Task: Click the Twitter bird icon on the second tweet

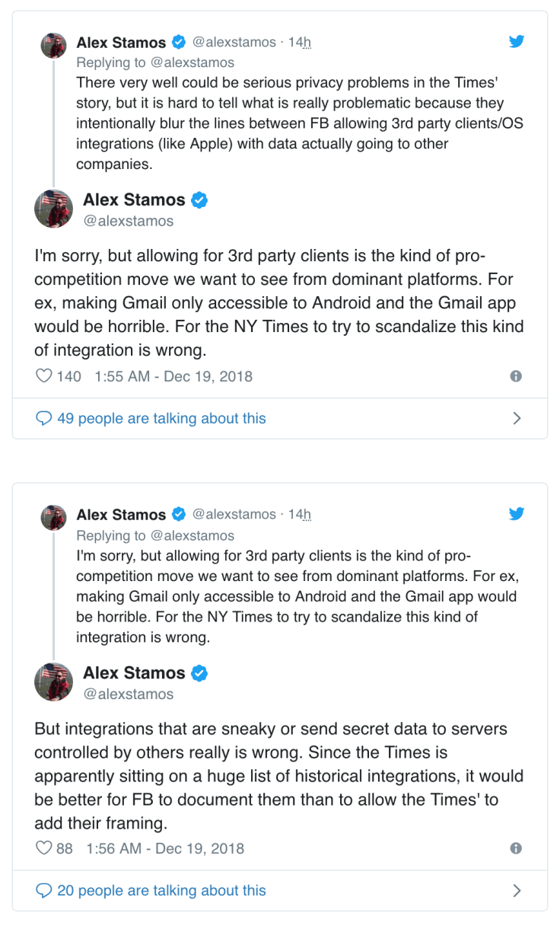Action: [x=517, y=514]
